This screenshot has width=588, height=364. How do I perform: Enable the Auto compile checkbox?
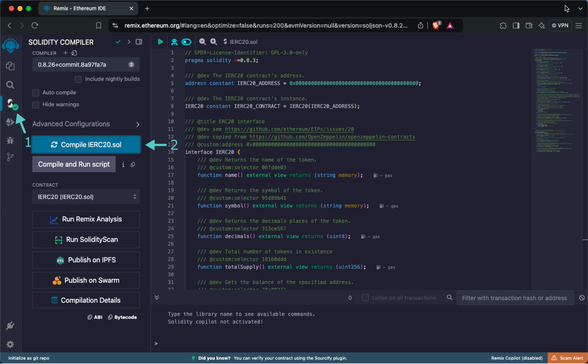36,93
